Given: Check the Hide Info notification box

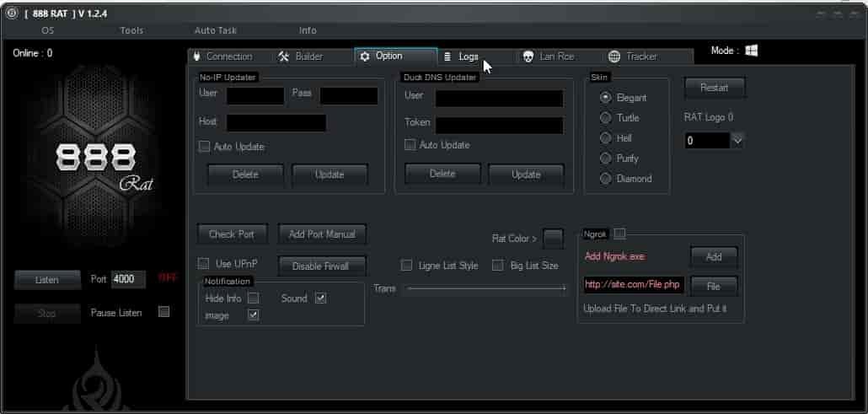Looking at the screenshot, I should 253,298.
